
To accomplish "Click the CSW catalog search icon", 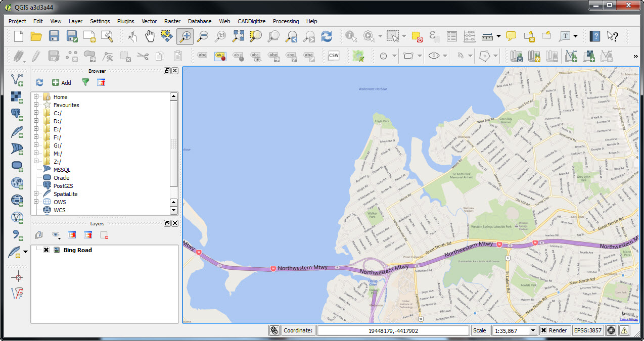I will 333,56.
